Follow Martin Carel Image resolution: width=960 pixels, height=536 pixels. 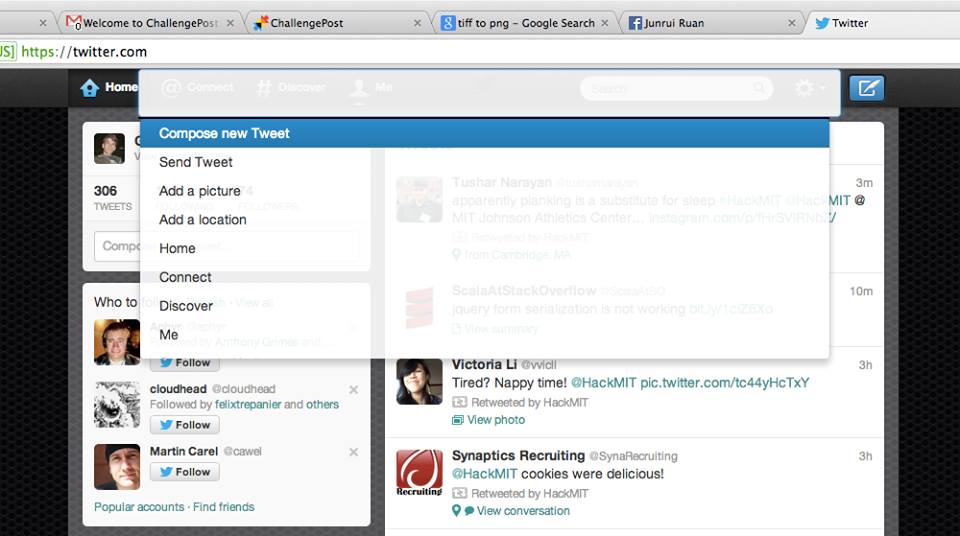click(185, 472)
